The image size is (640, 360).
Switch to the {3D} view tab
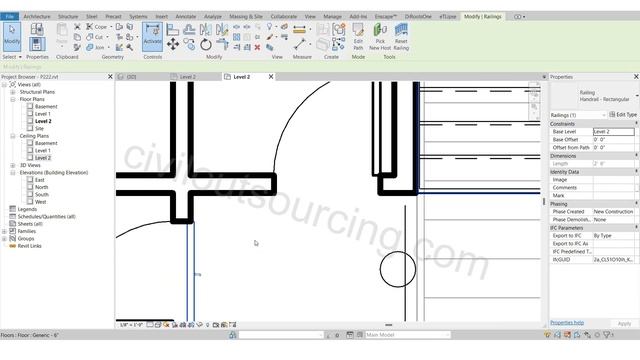(x=131, y=77)
